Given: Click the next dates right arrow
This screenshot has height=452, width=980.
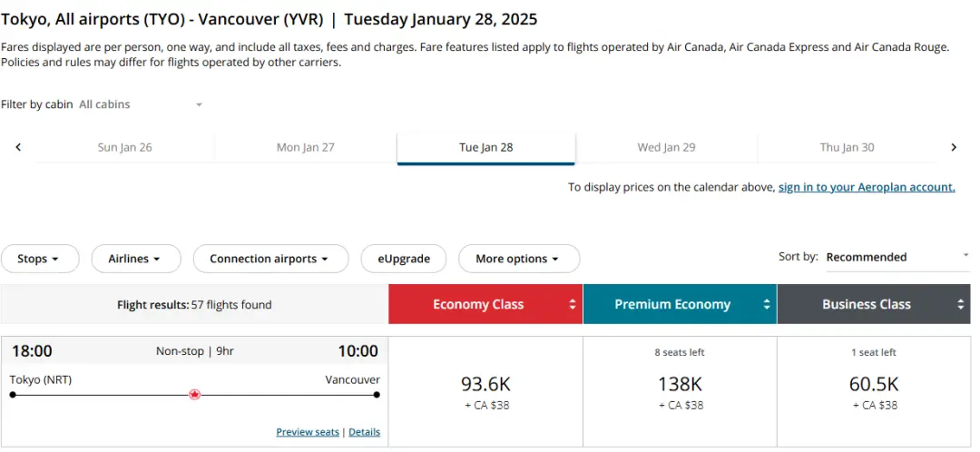Looking at the screenshot, I should coord(954,147).
